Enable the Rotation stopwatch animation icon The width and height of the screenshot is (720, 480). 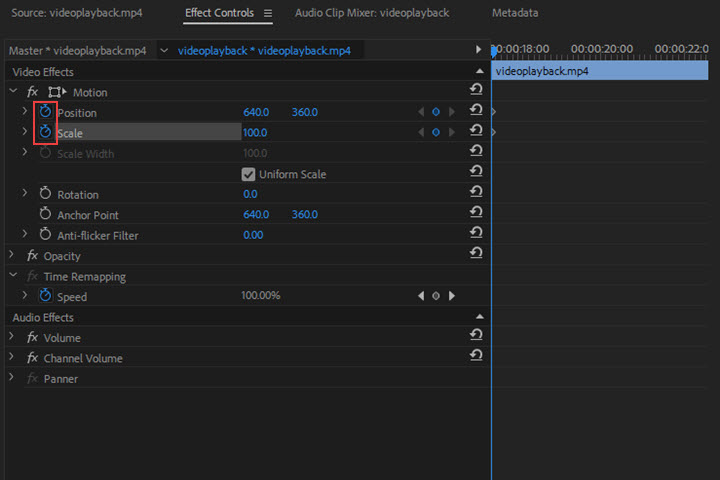tap(45, 194)
